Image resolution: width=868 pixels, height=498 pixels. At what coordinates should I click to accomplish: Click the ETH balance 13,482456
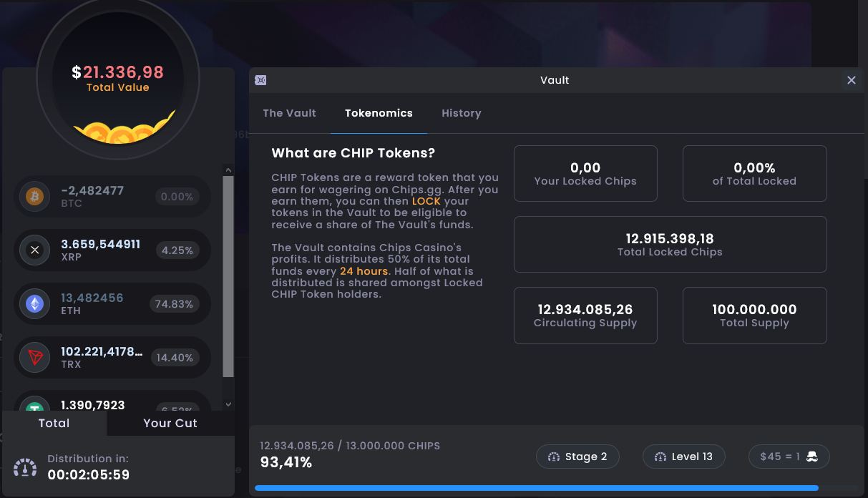92,298
